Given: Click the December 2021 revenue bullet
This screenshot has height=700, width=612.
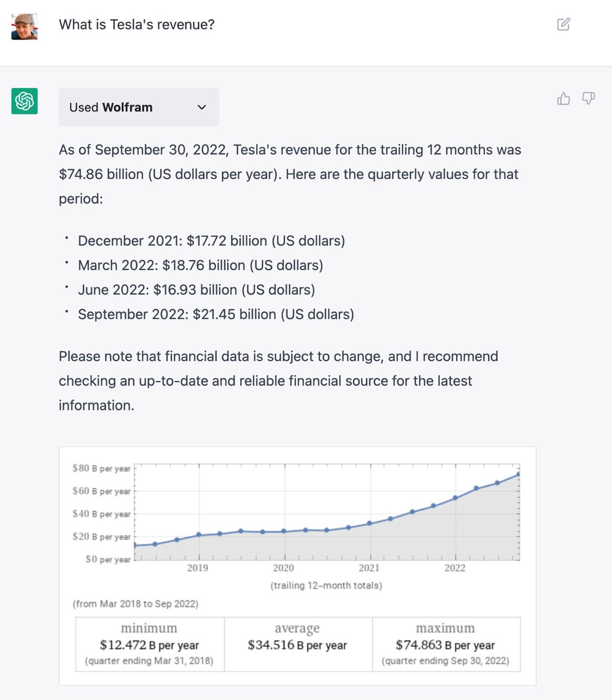Looking at the screenshot, I should [x=211, y=241].
